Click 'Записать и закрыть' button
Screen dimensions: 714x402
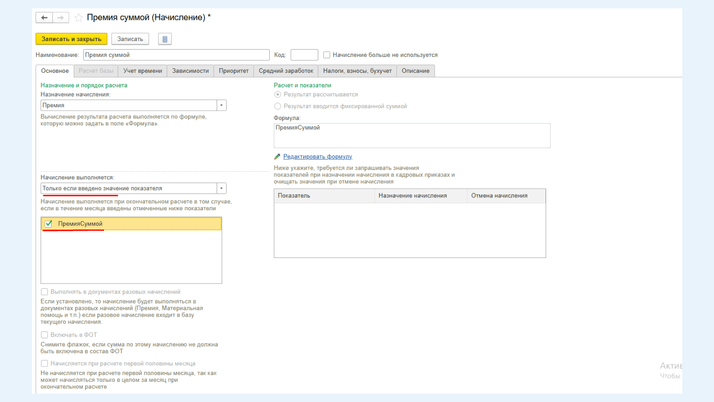(71, 39)
